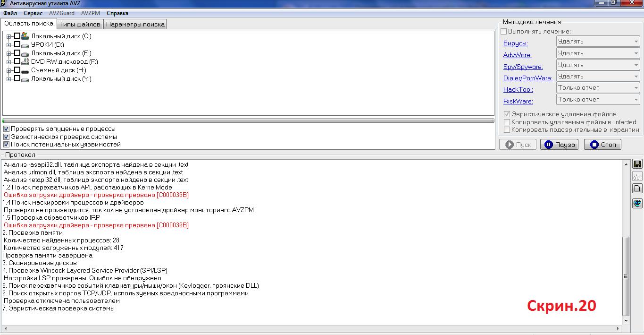Click the scan progress bar
Image resolution: width=644 pixels, height=335 pixels.
(248, 121)
